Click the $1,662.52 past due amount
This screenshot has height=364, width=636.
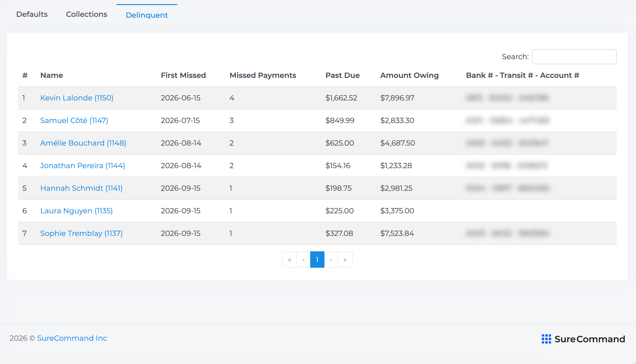tap(341, 98)
